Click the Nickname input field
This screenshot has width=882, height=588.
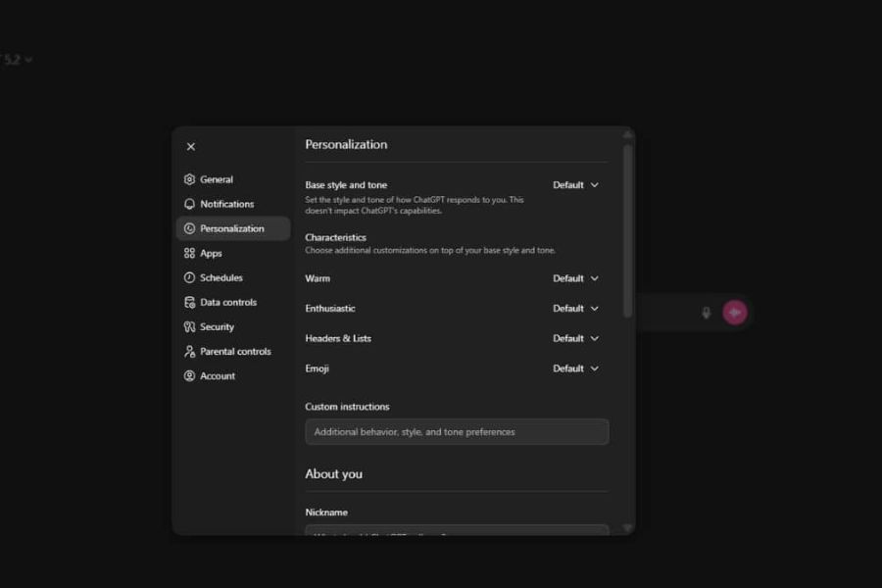457,530
